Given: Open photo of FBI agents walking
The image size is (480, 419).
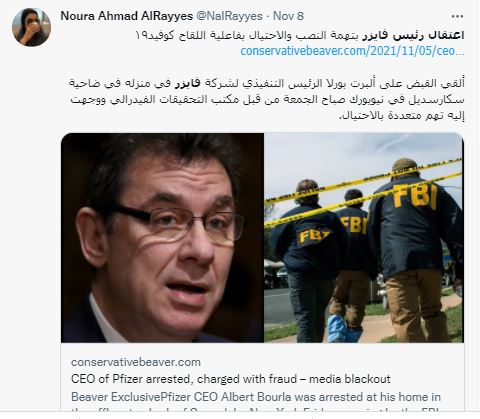Looking at the screenshot, I should (364, 238).
